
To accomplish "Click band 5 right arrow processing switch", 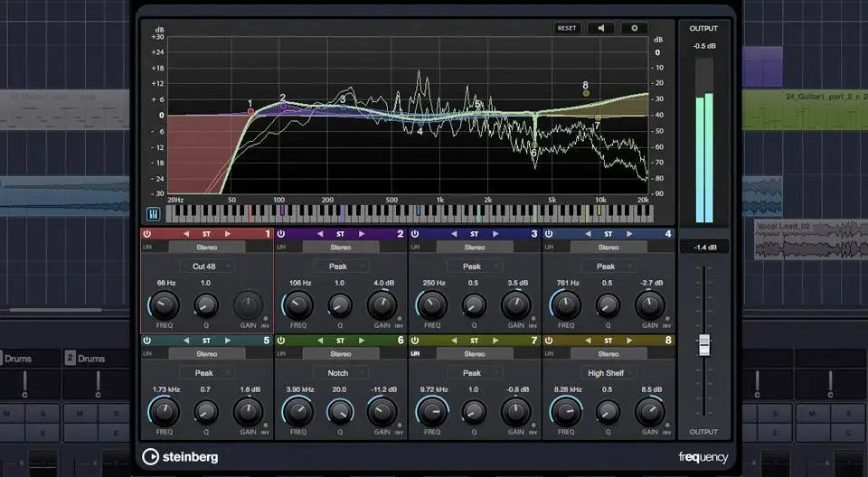I will pos(228,341).
